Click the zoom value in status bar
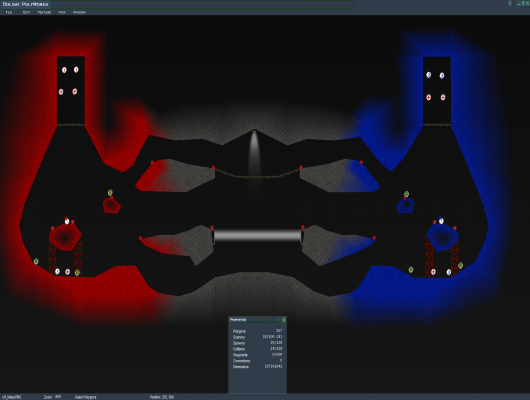The image size is (530, 400). coord(58,397)
